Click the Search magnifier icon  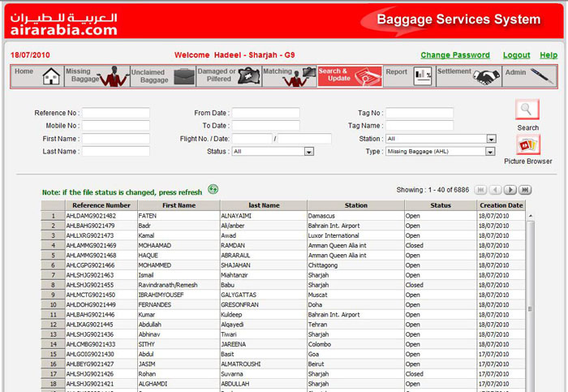(527, 110)
